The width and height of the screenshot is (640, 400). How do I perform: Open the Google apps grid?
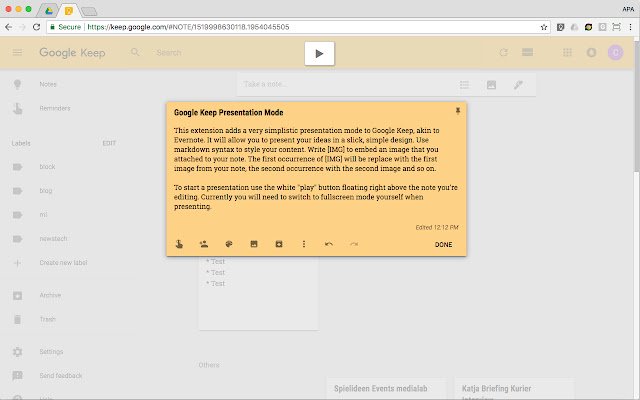point(567,52)
